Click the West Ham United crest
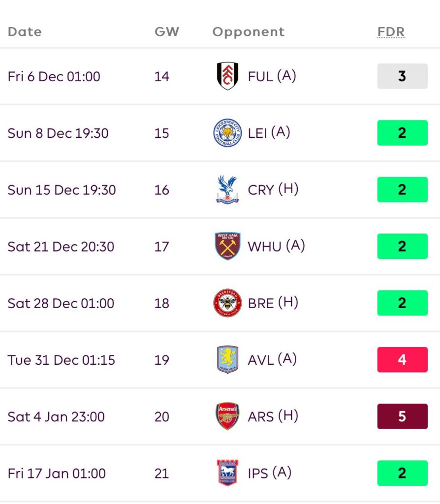This screenshot has width=440, height=504. [227, 246]
